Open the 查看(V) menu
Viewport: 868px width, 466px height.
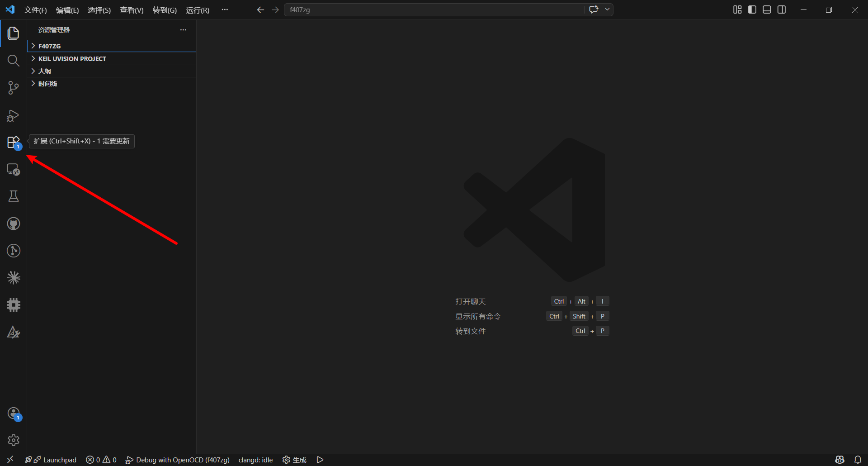tap(132, 10)
